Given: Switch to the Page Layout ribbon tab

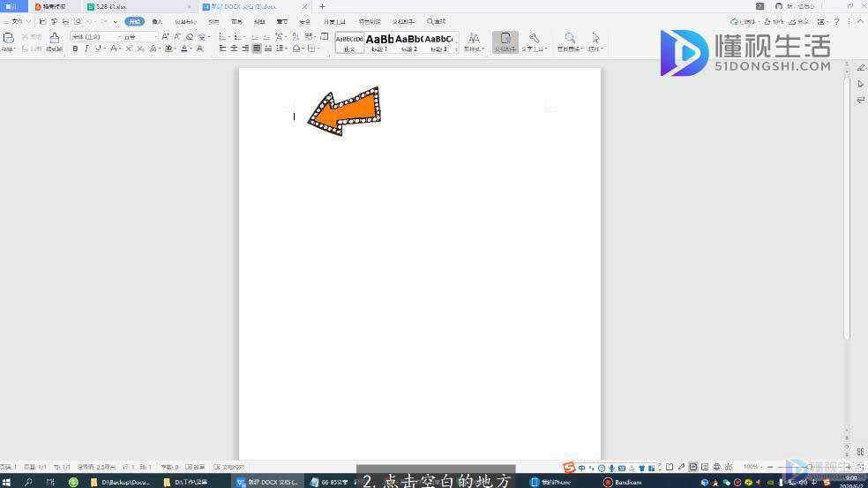Looking at the screenshot, I should pos(186,21).
